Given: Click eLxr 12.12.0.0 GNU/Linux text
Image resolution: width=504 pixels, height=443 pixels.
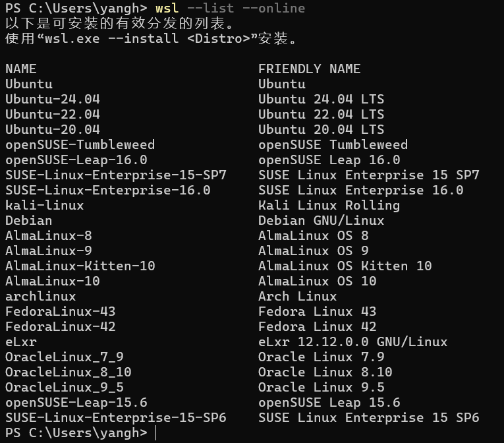Looking at the screenshot, I should 352,341.
